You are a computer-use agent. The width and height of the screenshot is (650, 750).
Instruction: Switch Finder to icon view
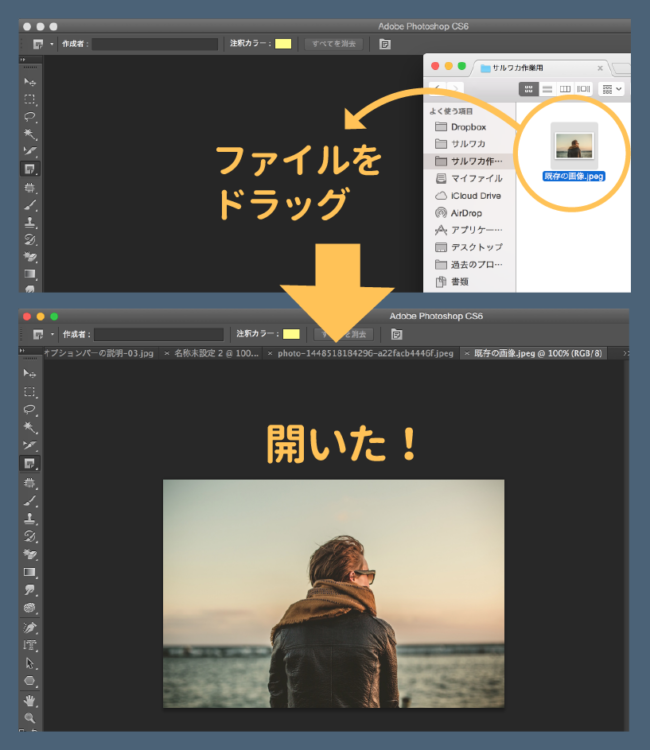[x=529, y=89]
